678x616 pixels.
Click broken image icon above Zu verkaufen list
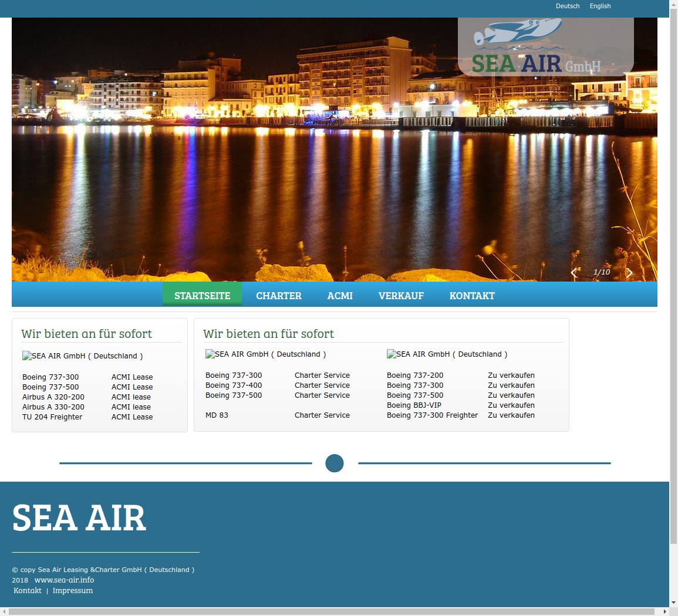pyautogui.click(x=392, y=354)
